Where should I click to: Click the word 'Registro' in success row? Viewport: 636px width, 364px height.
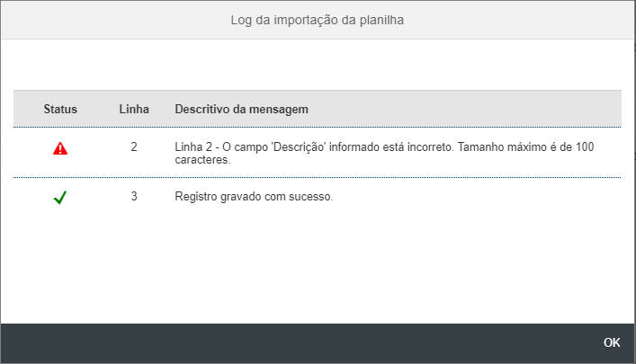tap(195, 196)
